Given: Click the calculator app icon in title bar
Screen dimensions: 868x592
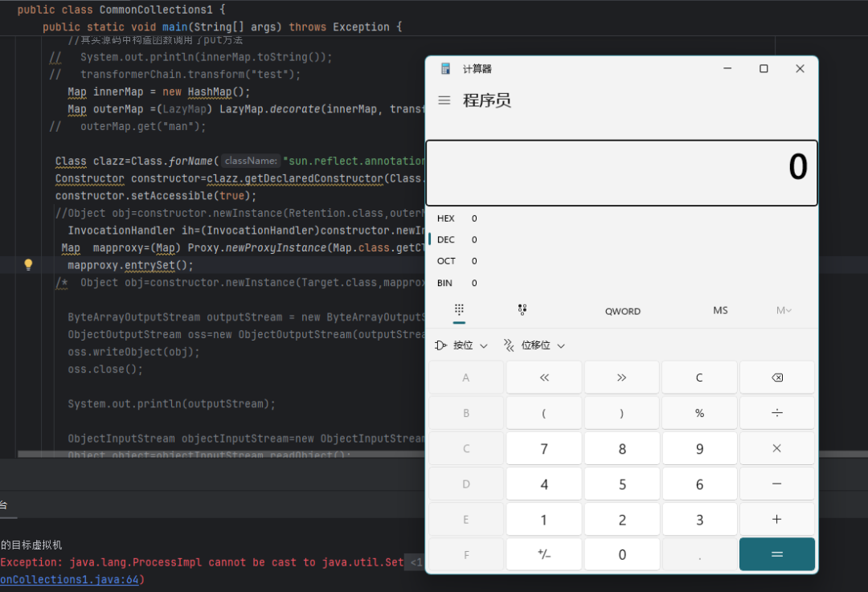Looking at the screenshot, I should click(x=445, y=68).
